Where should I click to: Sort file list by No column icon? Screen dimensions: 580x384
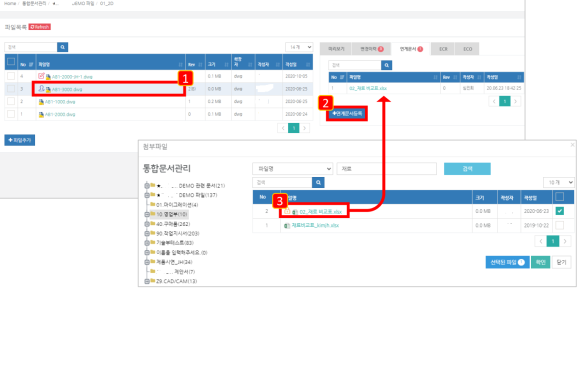[31, 65]
